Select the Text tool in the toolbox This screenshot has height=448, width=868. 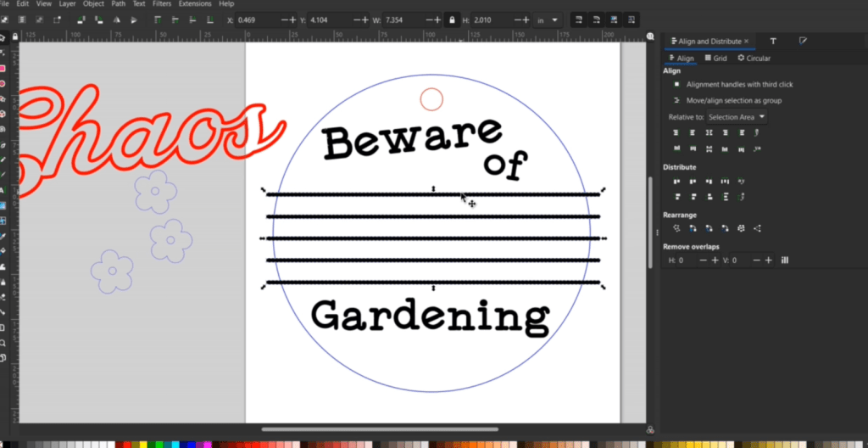click(3, 191)
